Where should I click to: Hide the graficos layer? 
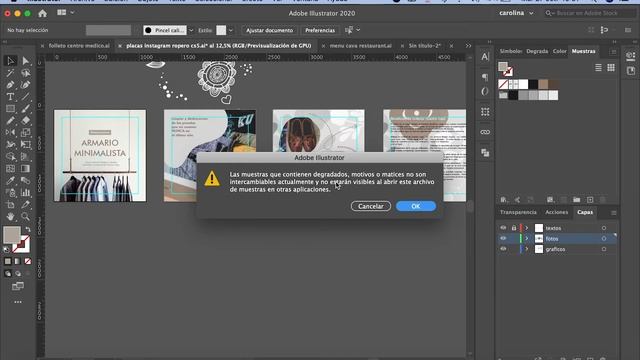pyautogui.click(x=503, y=249)
